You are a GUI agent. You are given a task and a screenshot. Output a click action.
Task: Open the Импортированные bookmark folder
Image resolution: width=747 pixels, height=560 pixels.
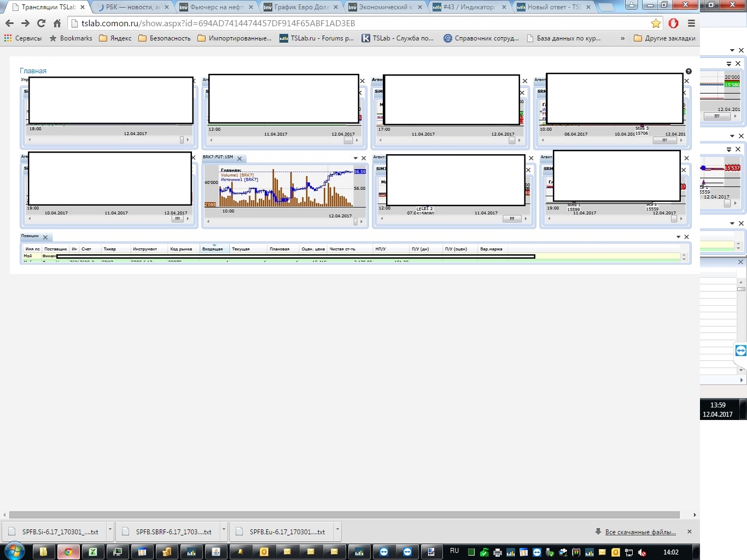pyautogui.click(x=235, y=38)
